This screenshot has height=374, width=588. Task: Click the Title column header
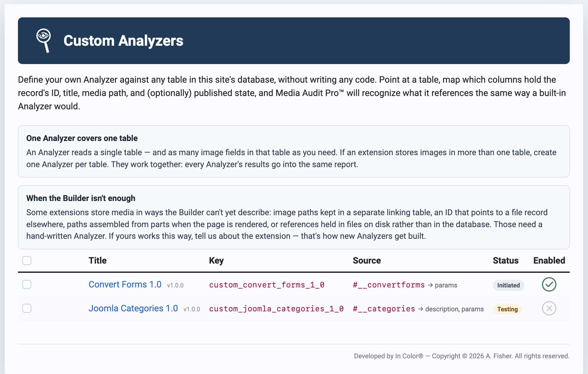point(97,260)
